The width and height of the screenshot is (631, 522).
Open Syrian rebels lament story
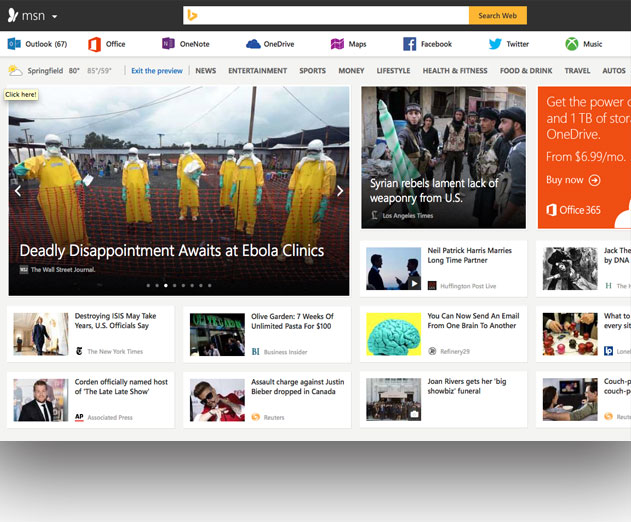[434, 190]
